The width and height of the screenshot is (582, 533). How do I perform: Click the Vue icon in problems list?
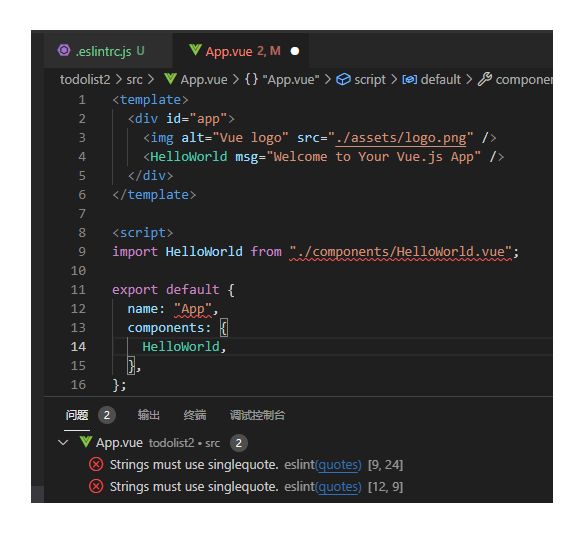coord(86,442)
